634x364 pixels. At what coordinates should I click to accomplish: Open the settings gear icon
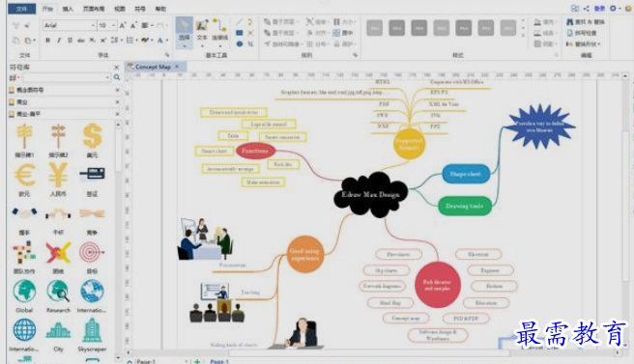(613, 9)
